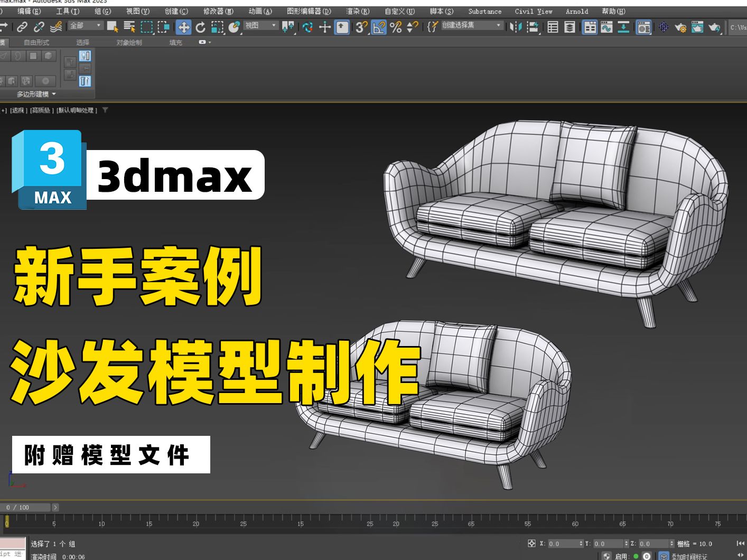Click the Edit Named Selection Sets icon
Image resolution: width=747 pixels, height=560 pixels.
coord(432,26)
